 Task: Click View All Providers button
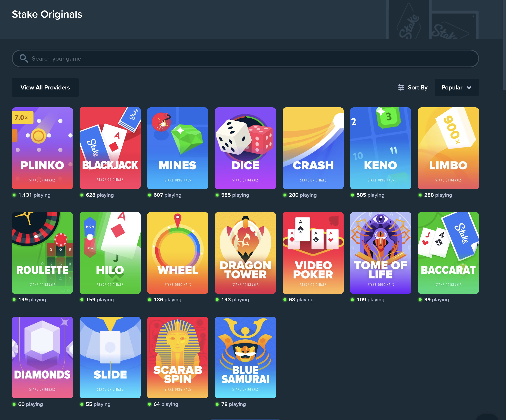pos(45,87)
